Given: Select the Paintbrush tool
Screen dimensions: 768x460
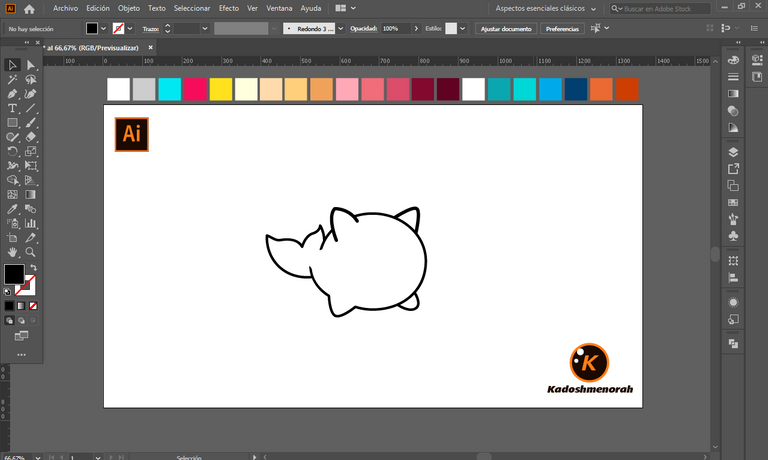Looking at the screenshot, I should click(x=30, y=122).
